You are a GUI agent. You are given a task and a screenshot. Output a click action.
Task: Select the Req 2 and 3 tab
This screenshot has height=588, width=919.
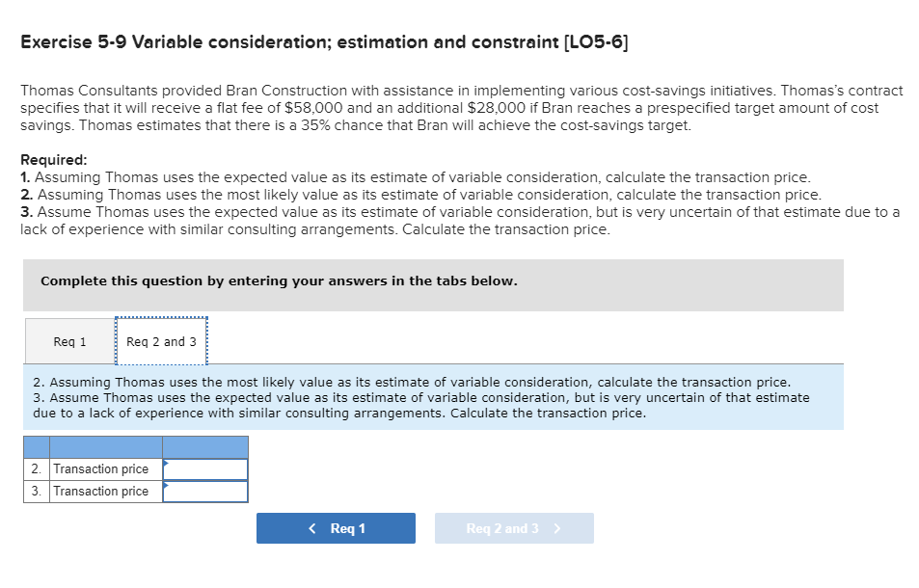pyautogui.click(x=161, y=341)
